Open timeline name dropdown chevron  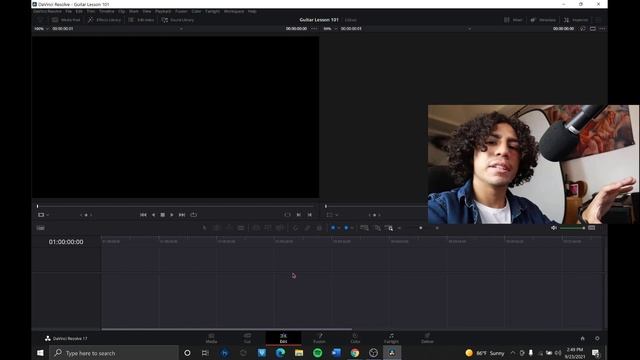(x=469, y=29)
